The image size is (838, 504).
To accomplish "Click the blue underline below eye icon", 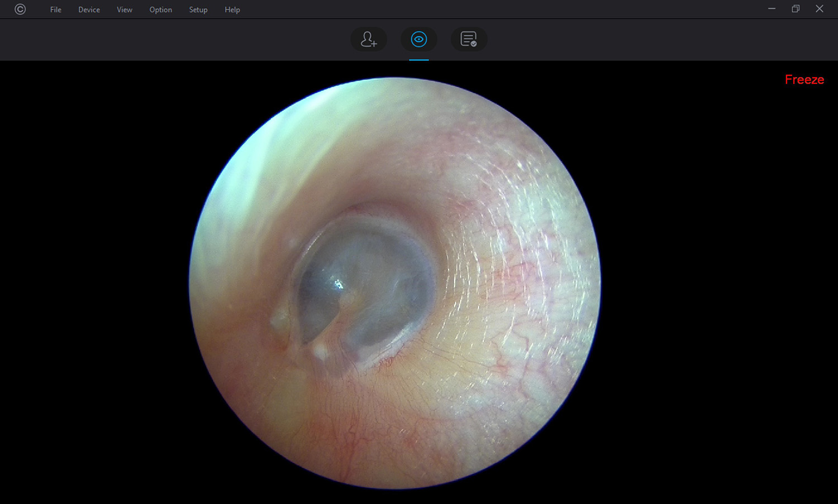I will 418,59.
